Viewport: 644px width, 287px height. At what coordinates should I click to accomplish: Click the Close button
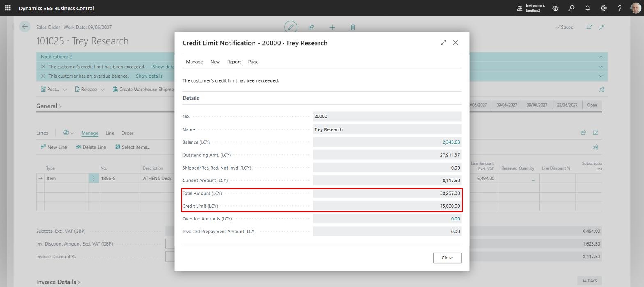coord(447,258)
